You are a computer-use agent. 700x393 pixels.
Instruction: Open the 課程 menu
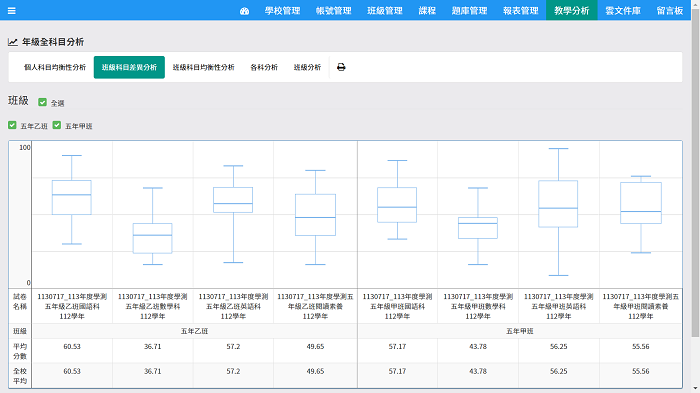427,11
